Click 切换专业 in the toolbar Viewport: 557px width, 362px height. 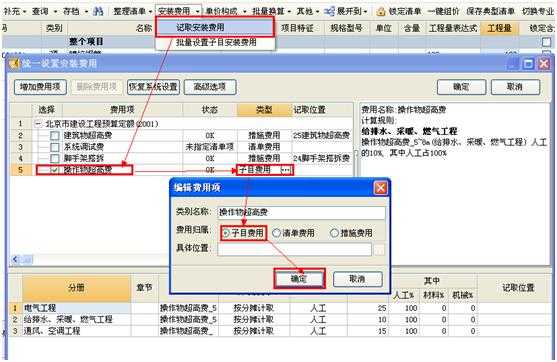pyautogui.click(x=537, y=11)
